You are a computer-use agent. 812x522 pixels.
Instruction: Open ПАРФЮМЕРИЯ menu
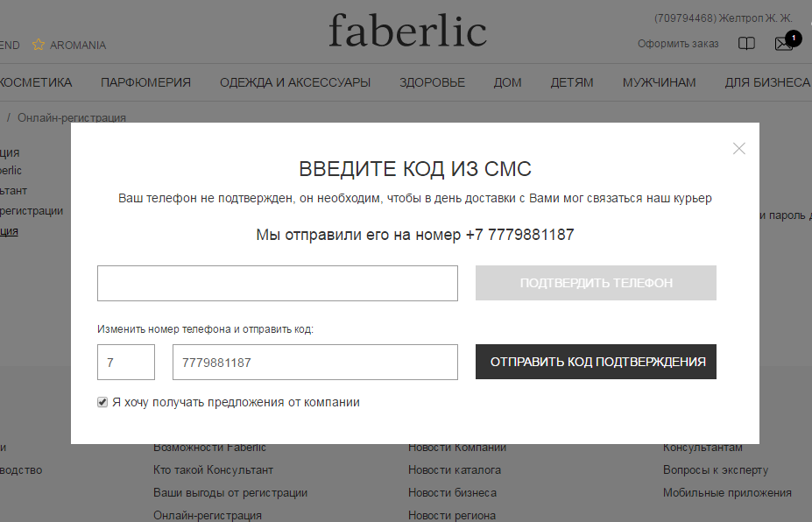click(145, 82)
